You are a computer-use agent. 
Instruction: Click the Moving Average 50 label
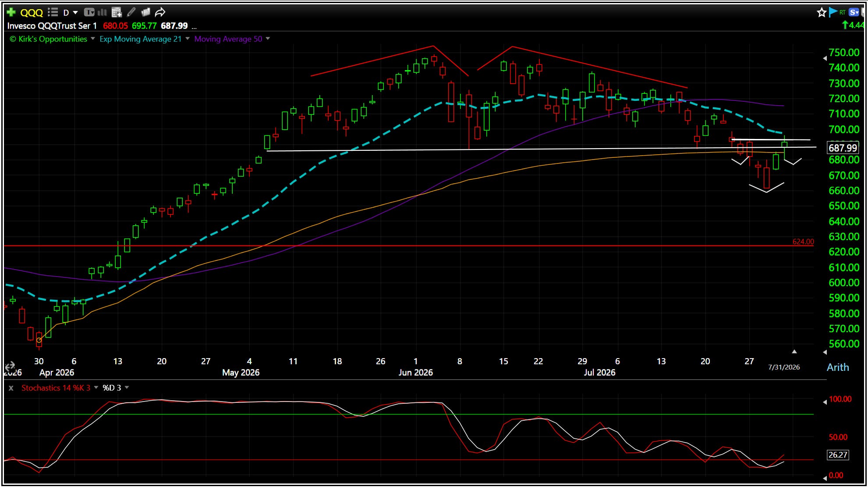click(x=228, y=39)
